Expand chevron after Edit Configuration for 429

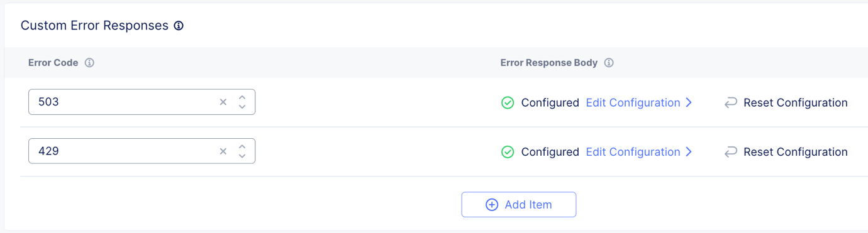coord(689,151)
